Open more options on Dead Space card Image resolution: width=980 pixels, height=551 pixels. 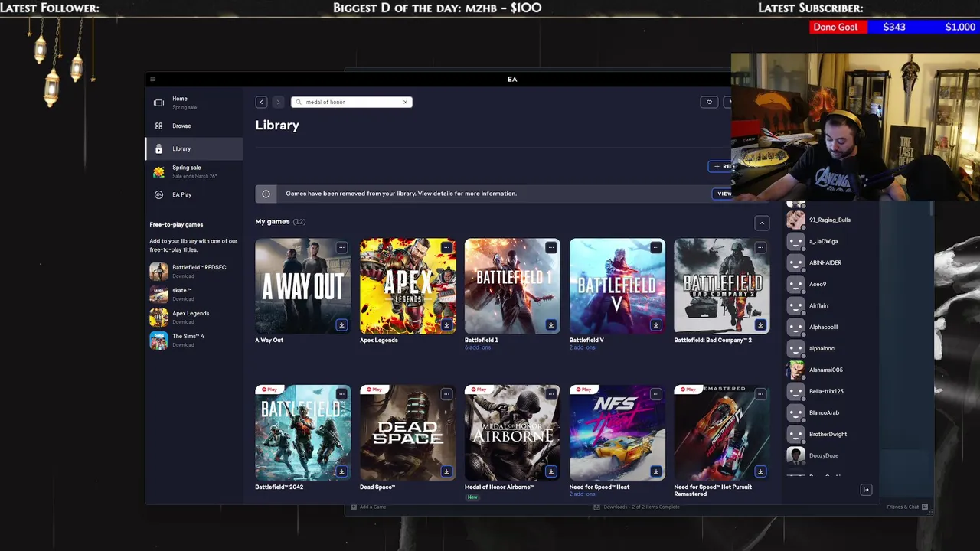tap(446, 394)
